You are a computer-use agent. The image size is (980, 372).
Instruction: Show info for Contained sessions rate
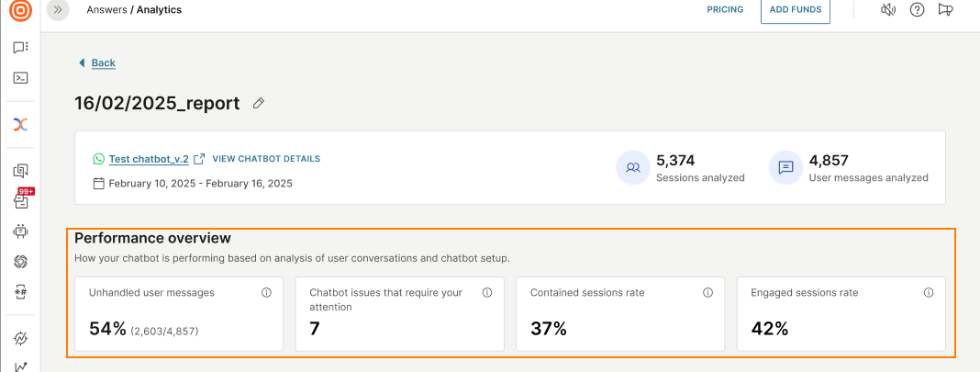[x=708, y=293]
